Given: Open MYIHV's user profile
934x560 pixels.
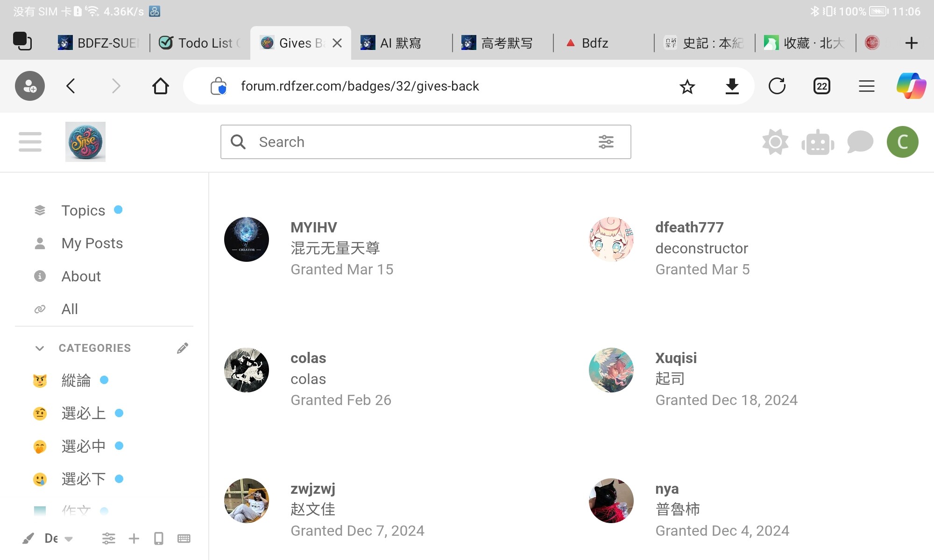Looking at the screenshot, I should (x=313, y=227).
